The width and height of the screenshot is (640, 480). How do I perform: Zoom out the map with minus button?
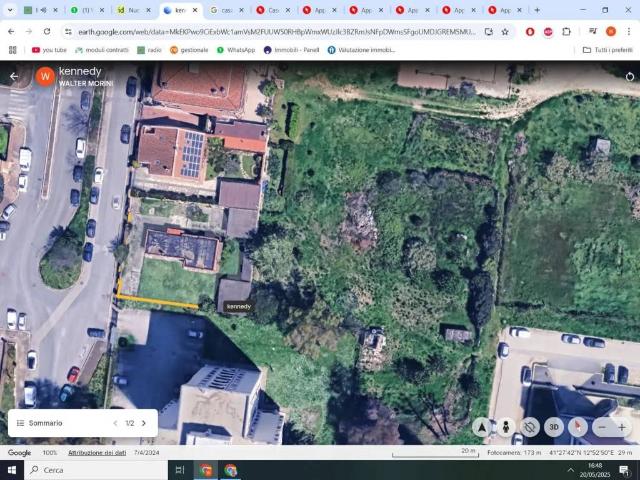click(602, 427)
